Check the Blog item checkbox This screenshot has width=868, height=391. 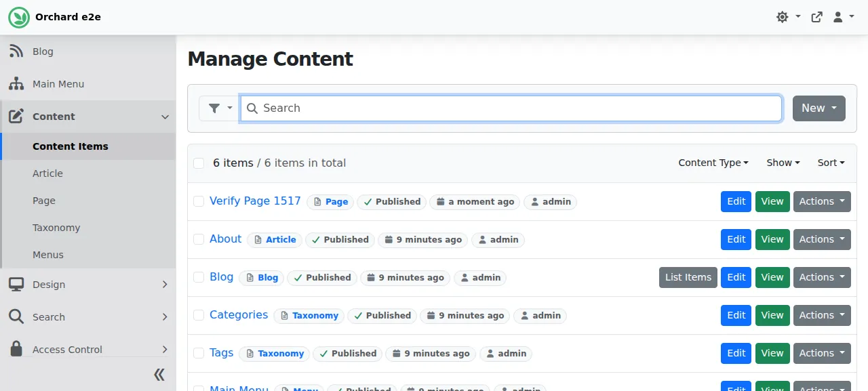199,277
